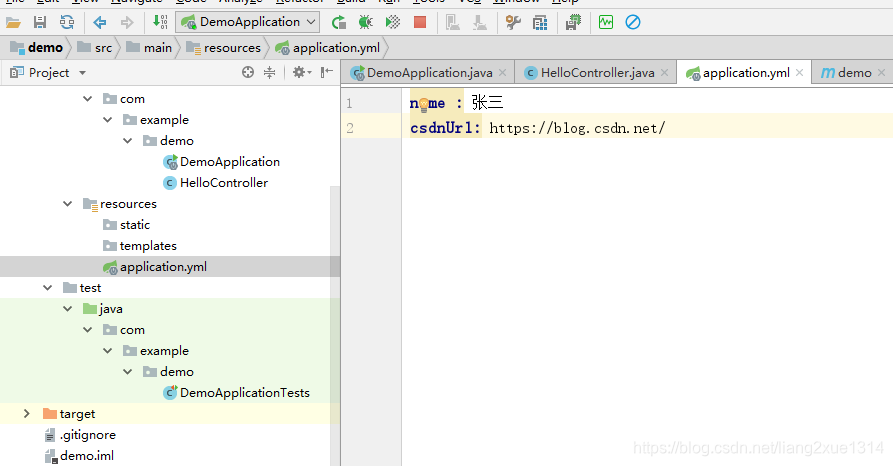Click the demo breadcrumb
Image resolution: width=893 pixels, height=466 pixels.
tap(38, 48)
